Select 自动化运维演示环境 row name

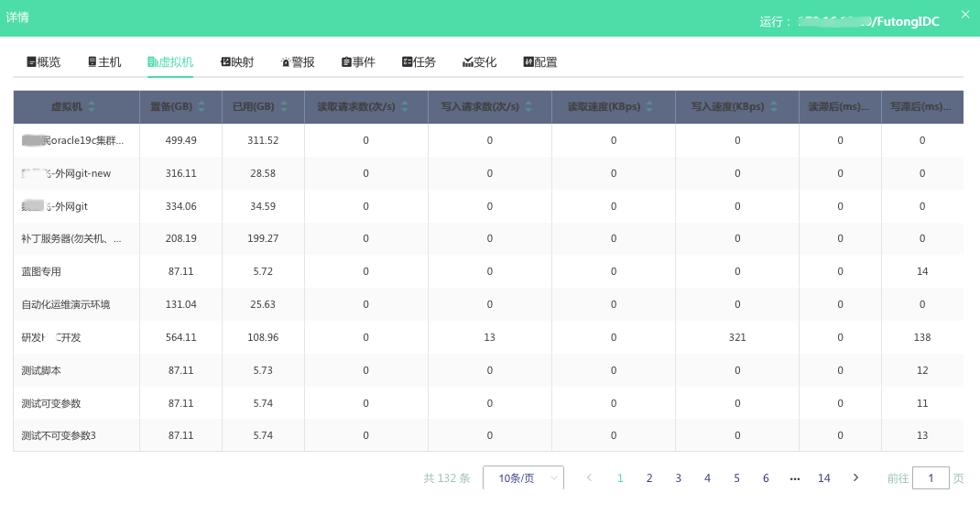click(66, 304)
